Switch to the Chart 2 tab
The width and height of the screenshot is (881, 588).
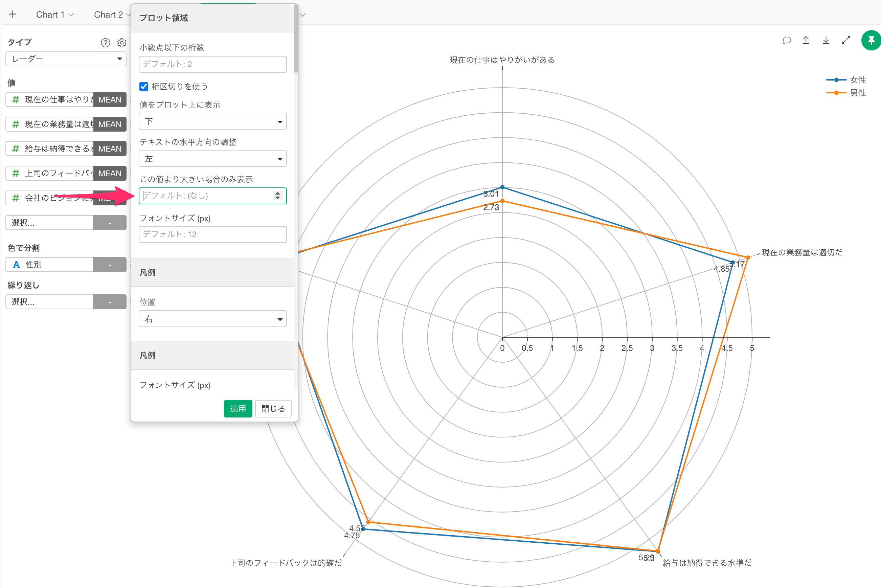tap(108, 15)
